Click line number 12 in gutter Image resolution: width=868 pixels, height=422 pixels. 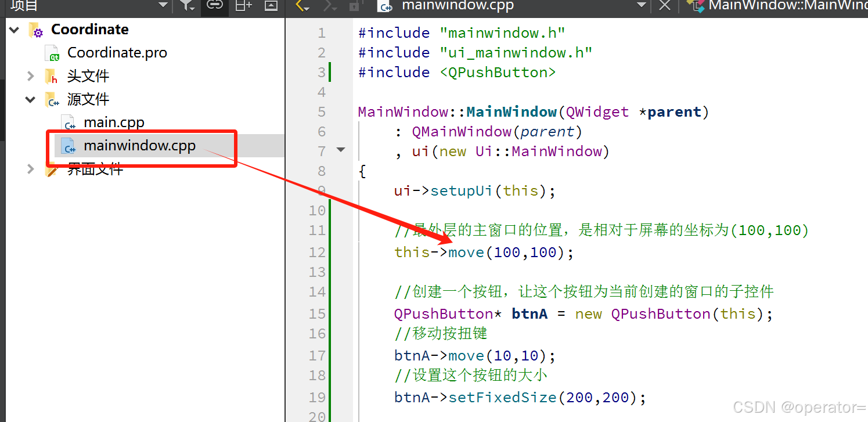[317, 253]
